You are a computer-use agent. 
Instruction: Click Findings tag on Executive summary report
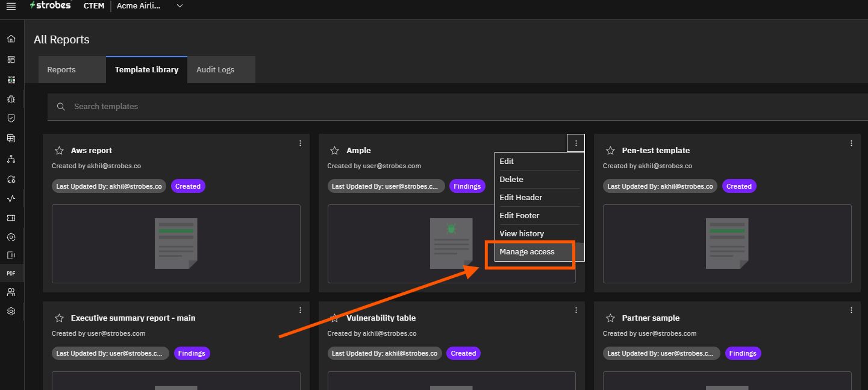192,353
